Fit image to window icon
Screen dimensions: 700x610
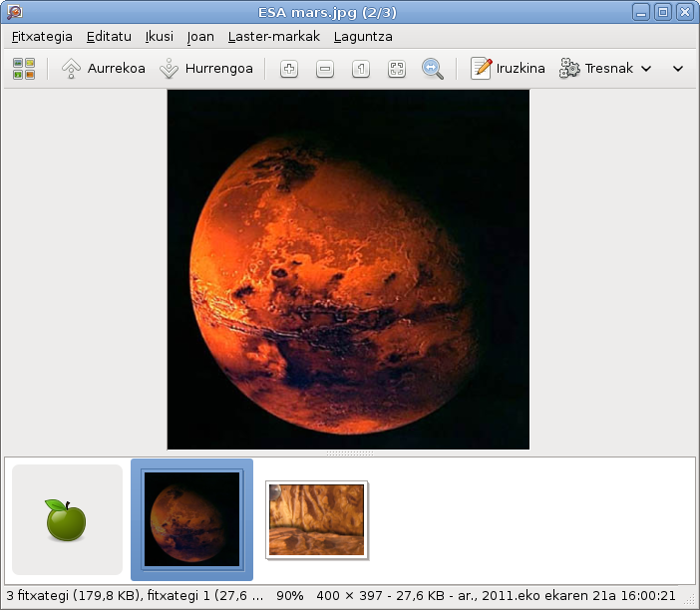coord(397,69)
